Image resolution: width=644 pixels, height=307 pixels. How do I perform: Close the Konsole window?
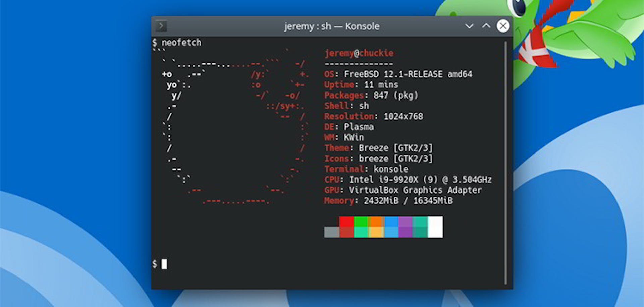coord(503,26)
